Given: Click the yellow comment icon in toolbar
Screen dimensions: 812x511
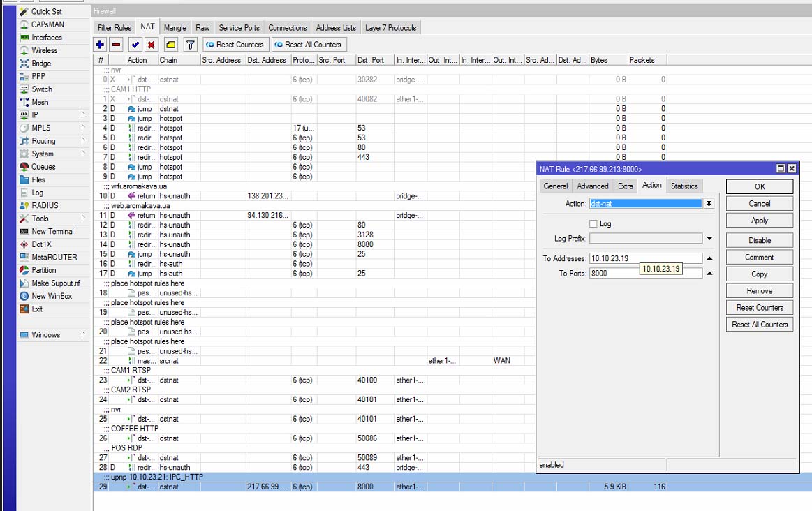Looking at the screenshot, I should pyautogui.click(x=170, y=45).
